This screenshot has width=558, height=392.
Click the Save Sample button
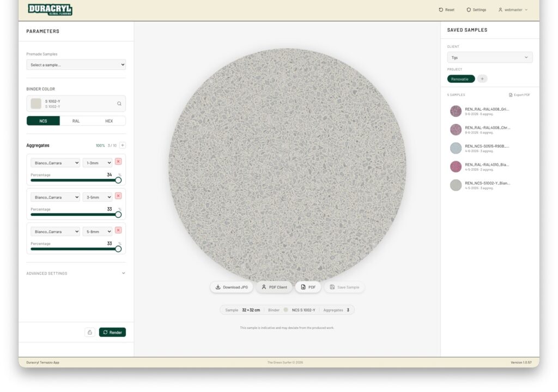344,287
